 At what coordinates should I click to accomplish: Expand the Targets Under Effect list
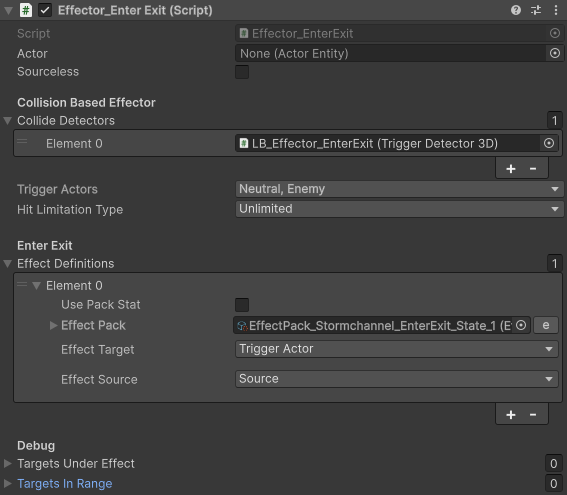coord(7,464)
